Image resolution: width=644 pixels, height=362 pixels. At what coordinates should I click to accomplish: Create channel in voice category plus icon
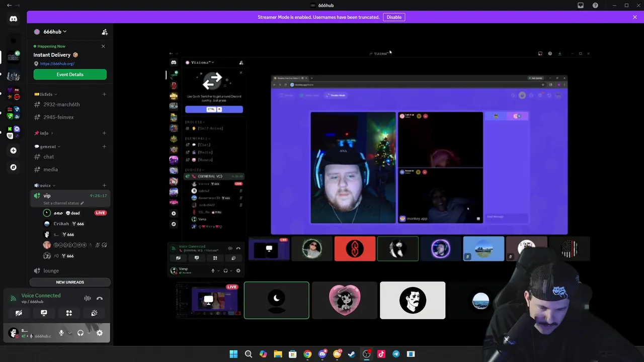104,186
